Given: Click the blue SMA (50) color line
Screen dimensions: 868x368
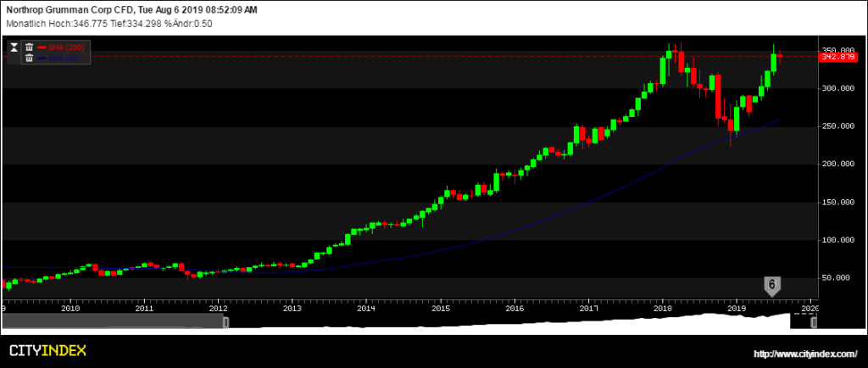Looking at the screenshot, I should coord(42,59).
